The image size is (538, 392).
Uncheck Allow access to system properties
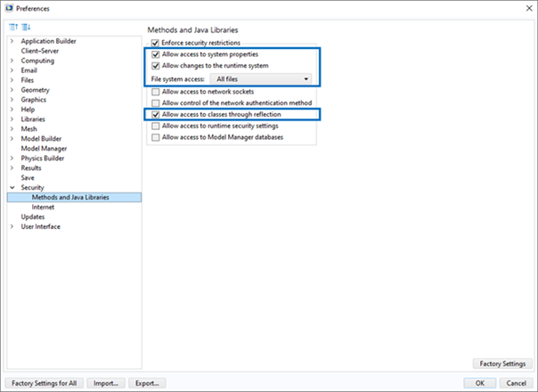coord(155,54)
